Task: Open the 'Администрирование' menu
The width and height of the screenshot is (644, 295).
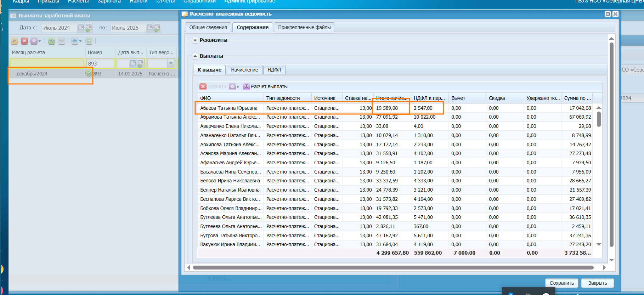Action: click(x=250, y=1)
